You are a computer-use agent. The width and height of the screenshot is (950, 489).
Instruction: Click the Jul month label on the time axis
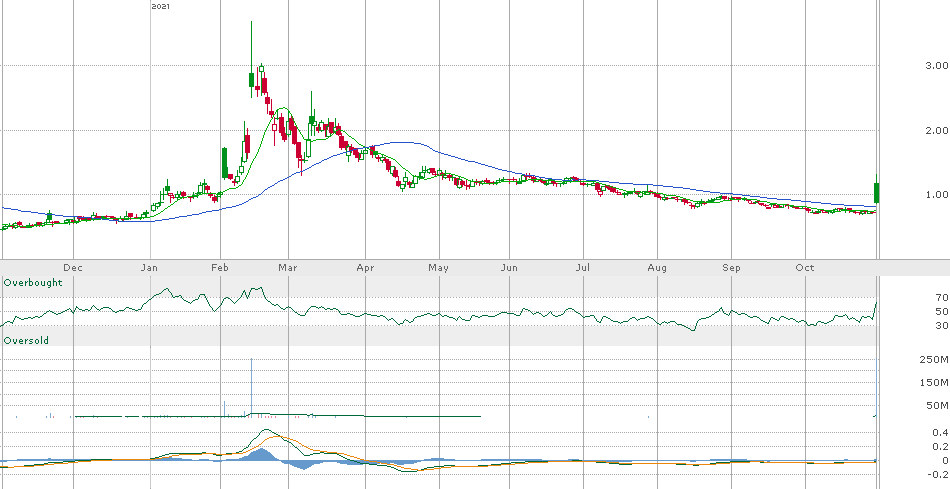(x=583, y=268)
